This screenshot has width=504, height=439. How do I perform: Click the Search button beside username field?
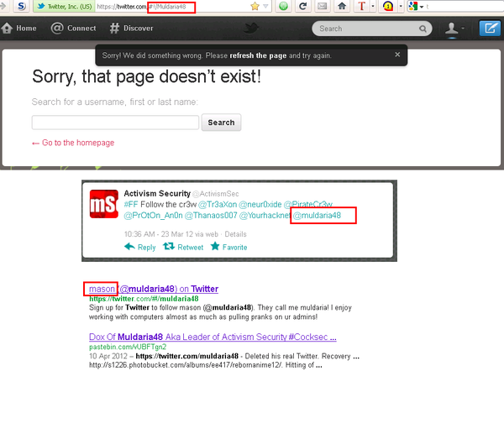(221, 123)
